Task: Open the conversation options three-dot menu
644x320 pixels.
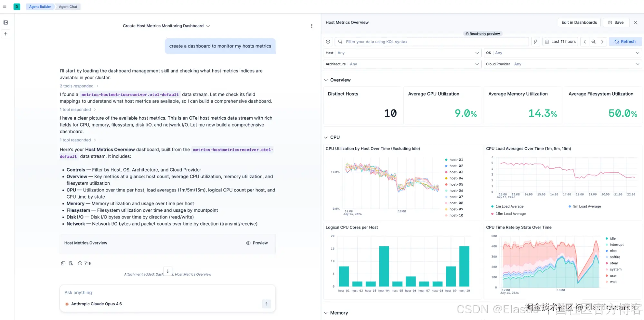Action: coord(312,26)
